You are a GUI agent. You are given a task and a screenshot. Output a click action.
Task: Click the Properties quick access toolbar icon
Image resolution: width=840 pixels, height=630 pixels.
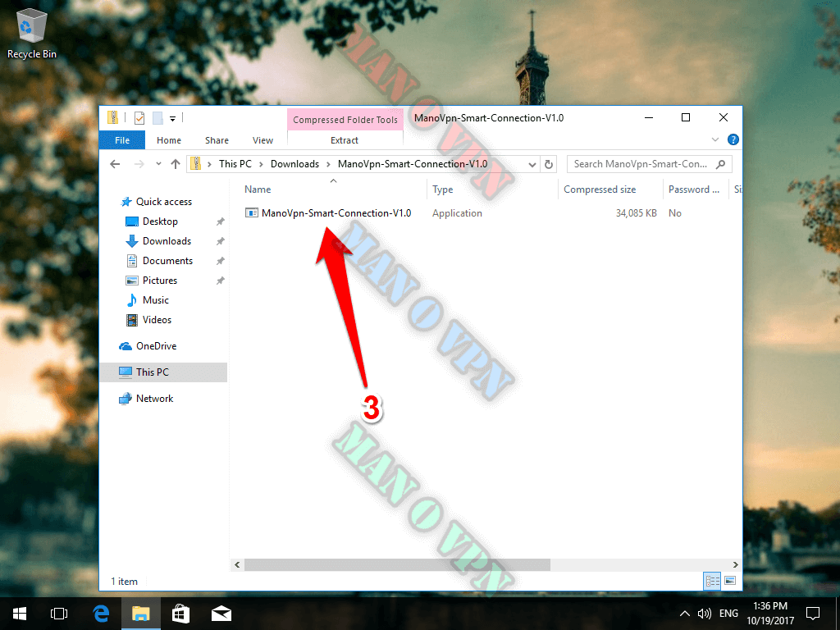139,118
